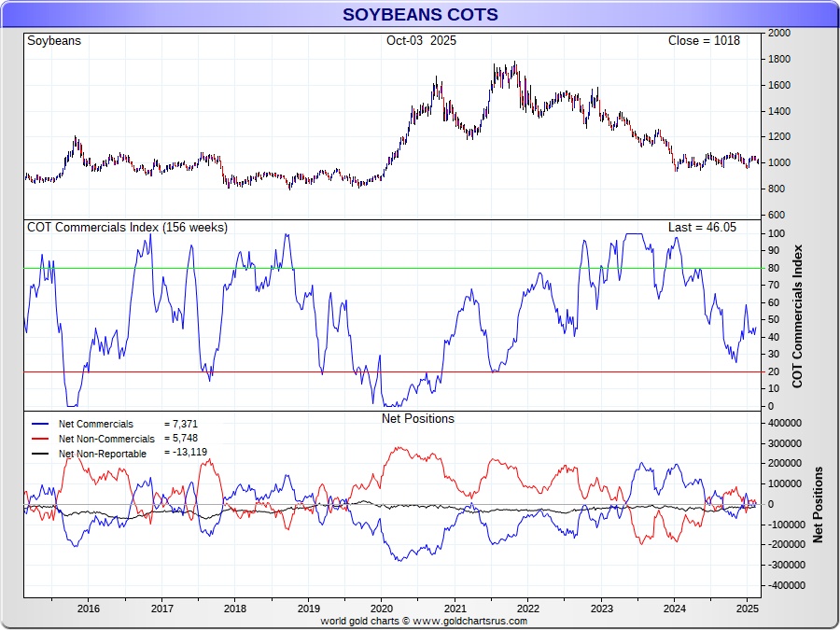Click the 2018 x-axis year label
Screen dimensions: 840x630
(234, 609)
